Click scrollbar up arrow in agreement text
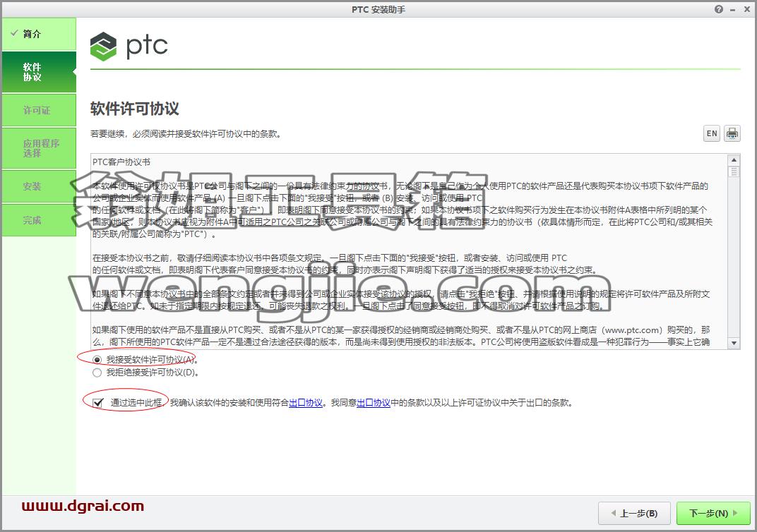Image resolution: width=757 pixels, height=532 pixels. (x=734, y=159)
